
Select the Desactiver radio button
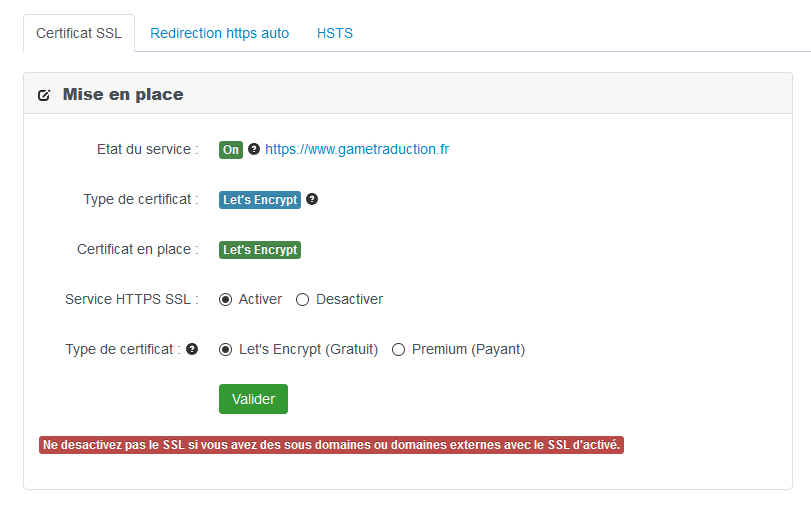[x=303, y=299]
